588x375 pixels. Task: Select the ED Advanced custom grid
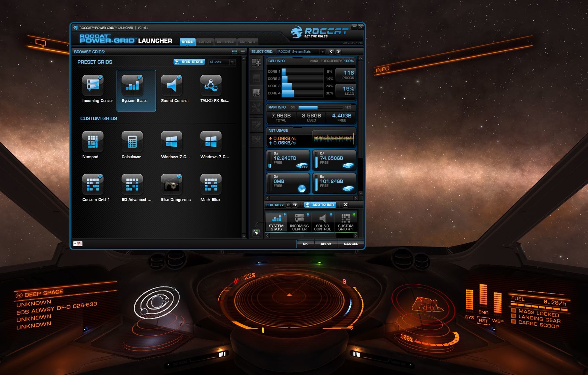(132, 184)
